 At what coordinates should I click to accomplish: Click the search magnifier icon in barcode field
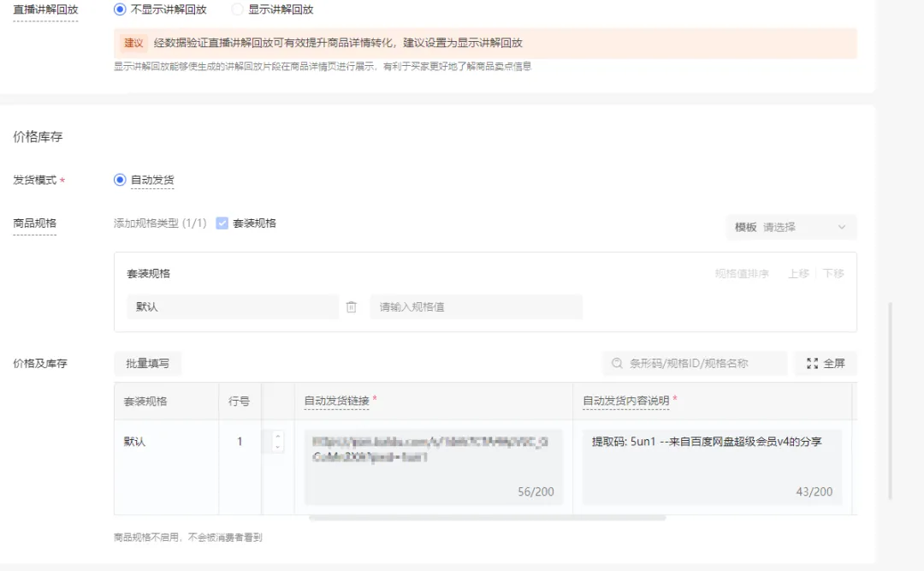point(617,363)
